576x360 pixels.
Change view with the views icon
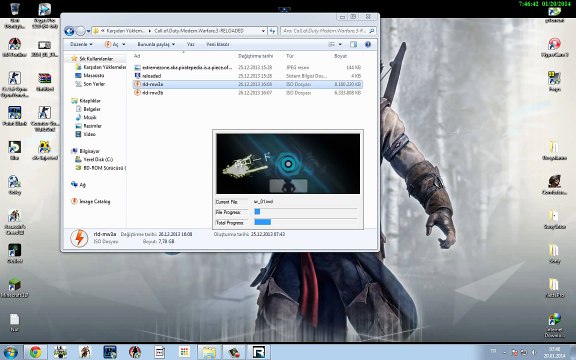pos(332,44)
